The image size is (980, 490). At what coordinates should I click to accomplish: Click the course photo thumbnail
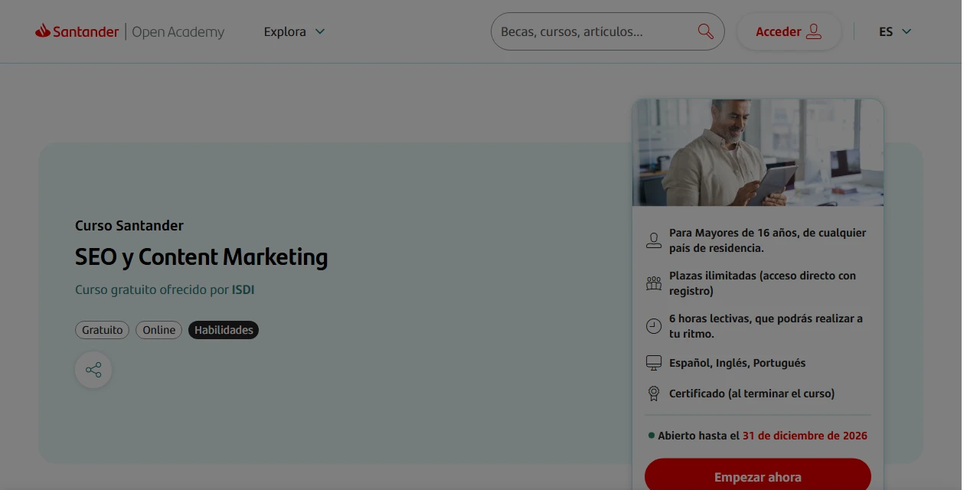click(758, 152)
